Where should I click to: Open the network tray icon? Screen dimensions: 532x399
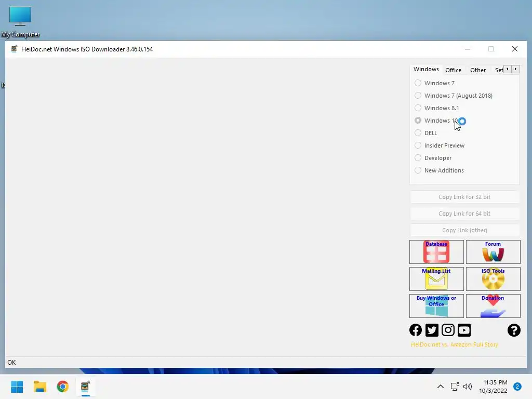pos(455,387)
